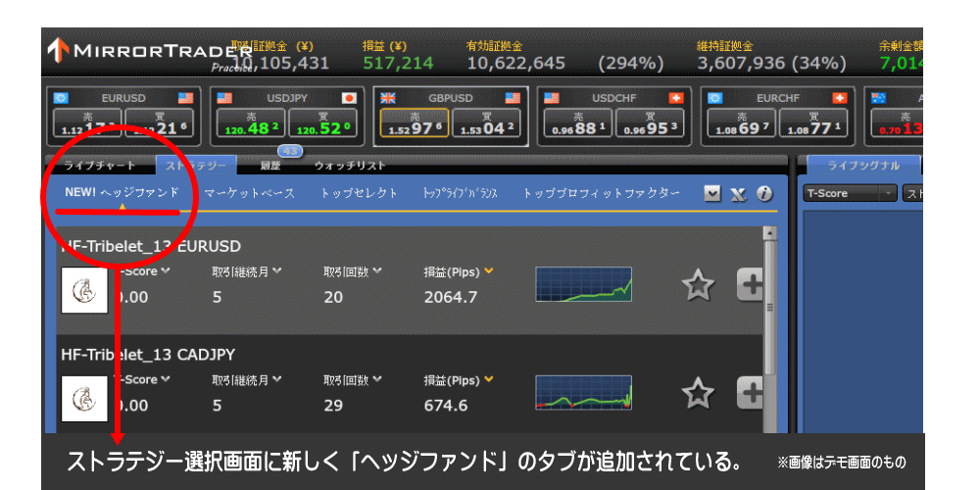Click the US flag on USDJPY tile
The width and height of the screenshot is (980, 490).
coord(225,98)
